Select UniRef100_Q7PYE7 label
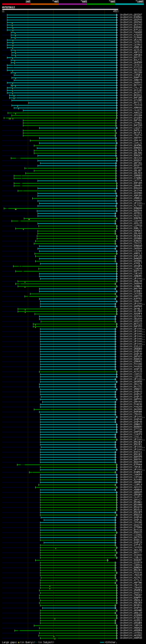Viewport: 146px width, 644px height. click(131, 545)
